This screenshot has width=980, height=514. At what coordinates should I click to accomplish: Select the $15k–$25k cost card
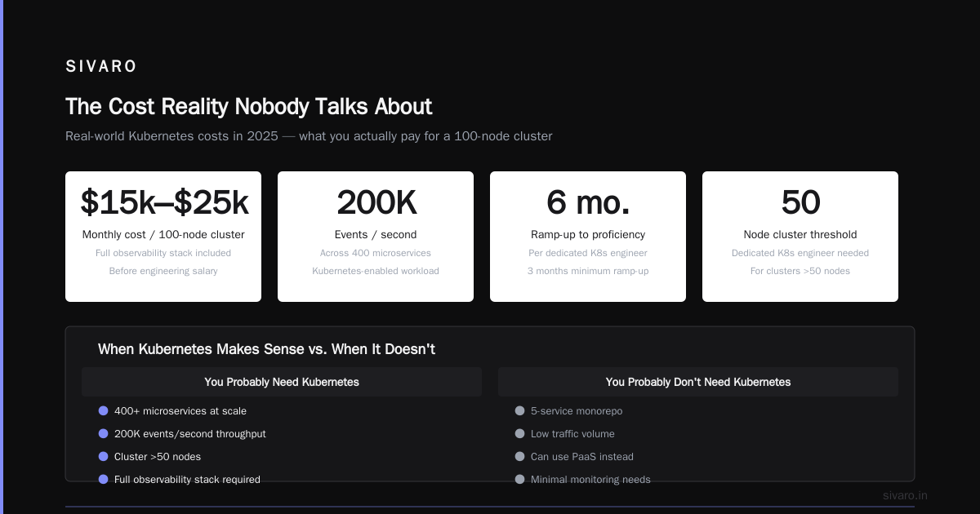163,237
